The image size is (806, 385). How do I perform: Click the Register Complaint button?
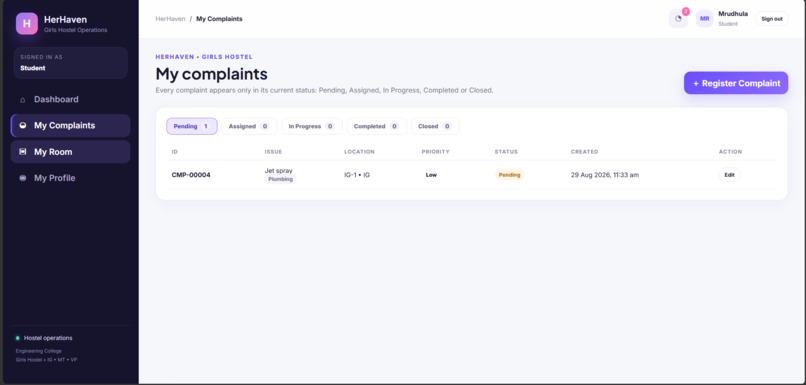click(x=736, y=83)
